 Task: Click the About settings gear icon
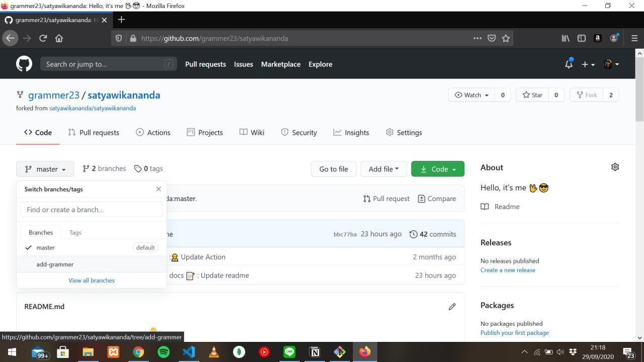615,167
